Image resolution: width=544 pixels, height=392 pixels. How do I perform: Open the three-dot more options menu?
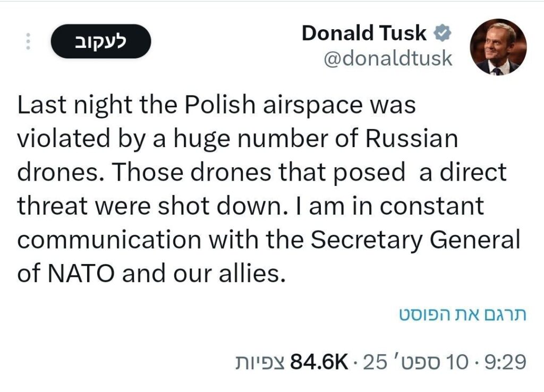[x=28, y=42]
